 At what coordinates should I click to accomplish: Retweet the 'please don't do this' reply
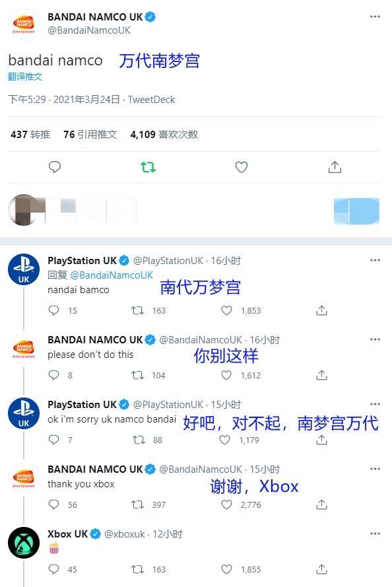click(137, 375)
